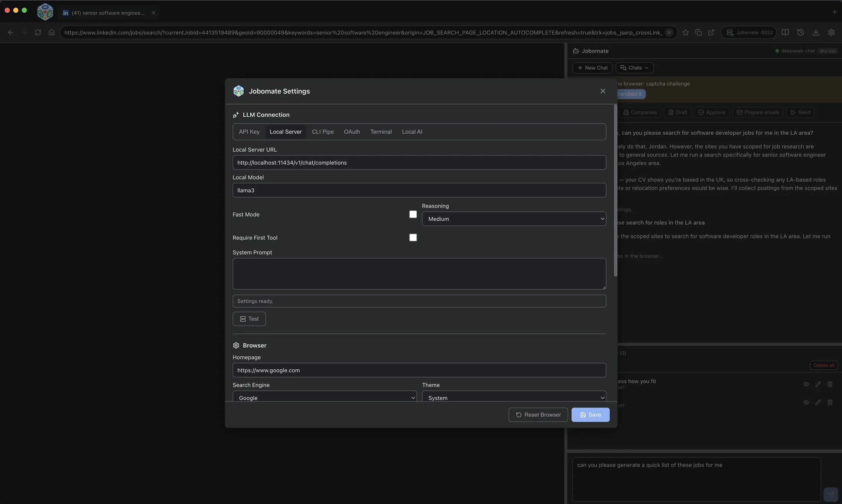Click the Jobomate :9222 server status pill
Viewport: 842px width, 504px height.
(749, 33)
